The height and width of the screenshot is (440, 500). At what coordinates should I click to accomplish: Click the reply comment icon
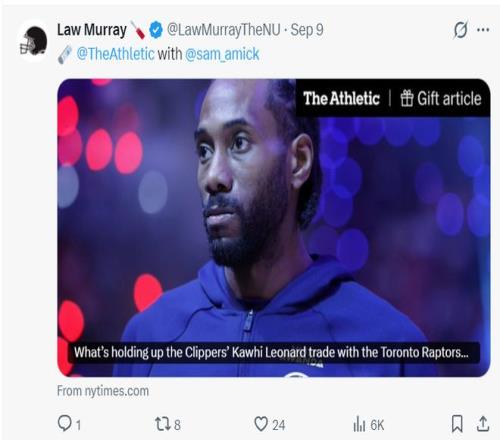pyautogui.click(x=64, y=423)
